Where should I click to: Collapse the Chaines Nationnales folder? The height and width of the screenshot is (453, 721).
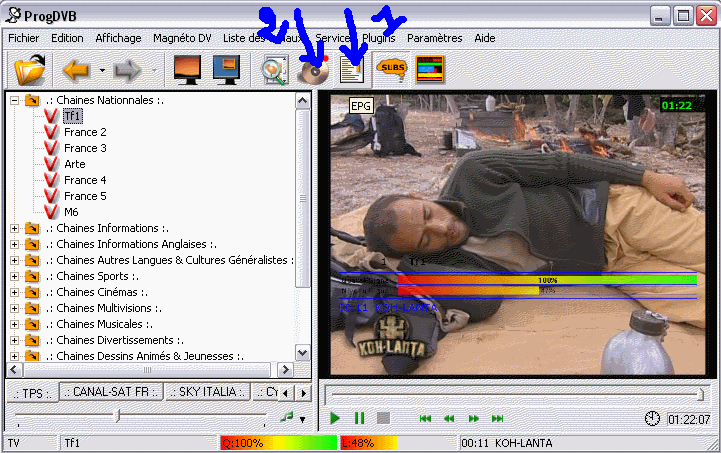(14, 100)
